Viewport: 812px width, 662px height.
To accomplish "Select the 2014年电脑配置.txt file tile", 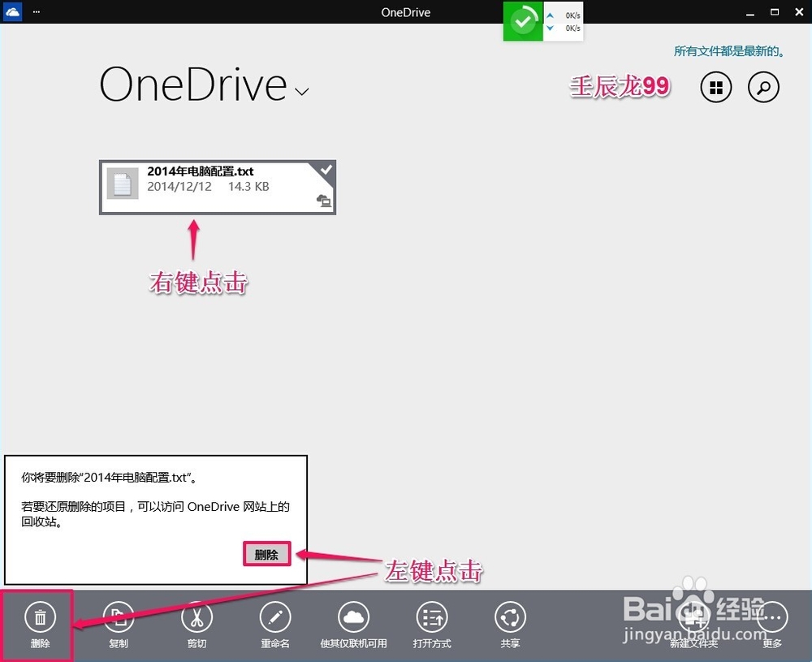I will [x=218, y=187].
